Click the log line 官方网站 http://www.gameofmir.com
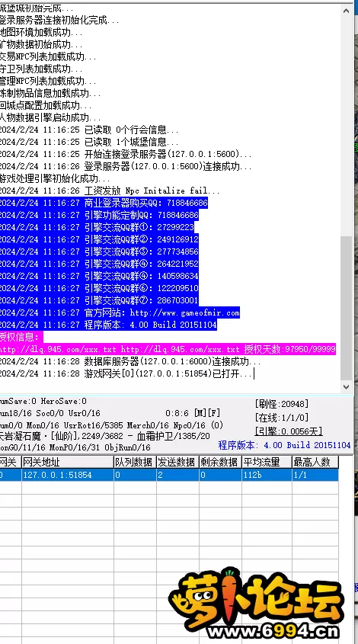This screenshot has width=358, height=644. click(120, 313)
